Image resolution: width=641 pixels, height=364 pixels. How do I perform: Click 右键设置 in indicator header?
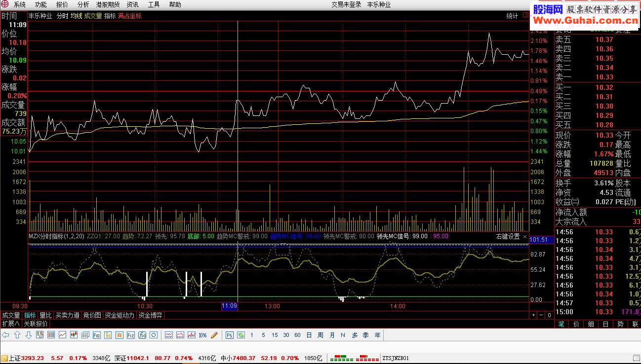(x=508, y=236)
